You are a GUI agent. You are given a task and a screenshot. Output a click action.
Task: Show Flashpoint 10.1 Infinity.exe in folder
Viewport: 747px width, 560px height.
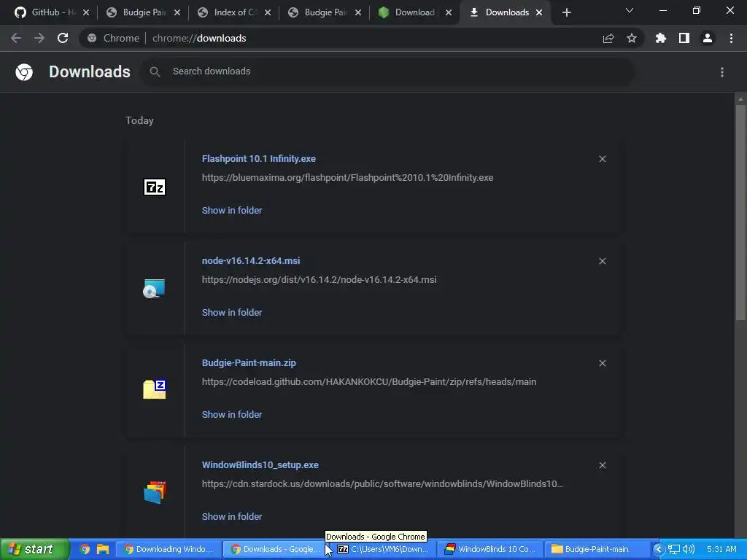(x=232, y=210)
